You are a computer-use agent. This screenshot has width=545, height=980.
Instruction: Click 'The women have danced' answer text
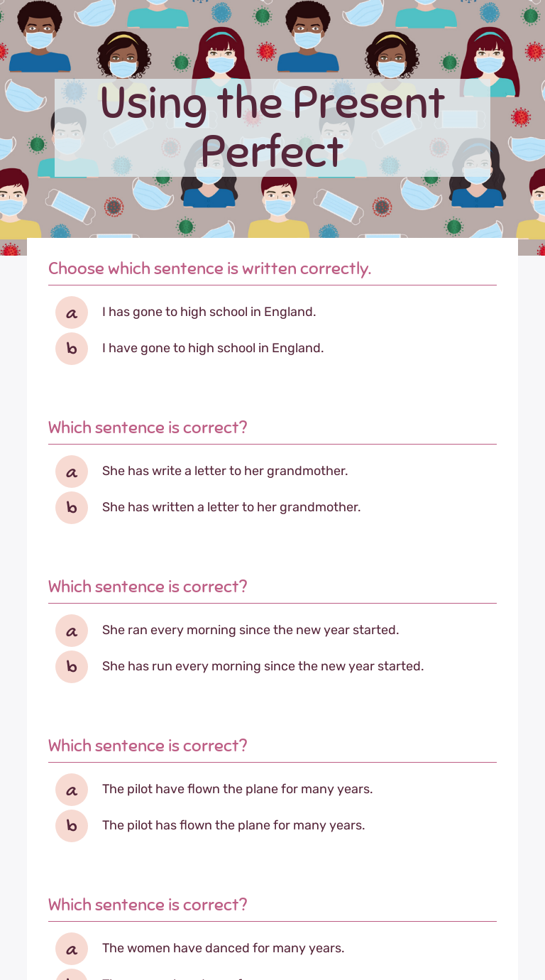pyautogui.click(x=223, y=948)
